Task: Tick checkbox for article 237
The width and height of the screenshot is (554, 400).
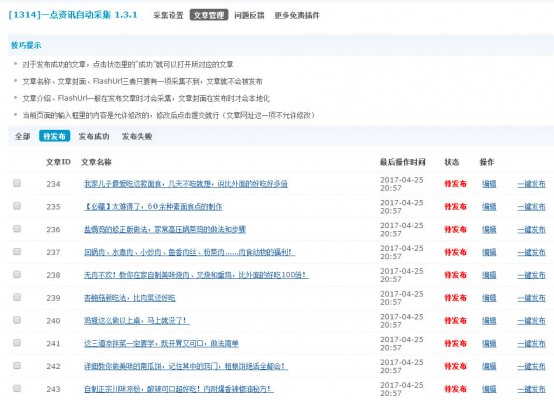Action: pyautogui.click(x=17, y=252)
